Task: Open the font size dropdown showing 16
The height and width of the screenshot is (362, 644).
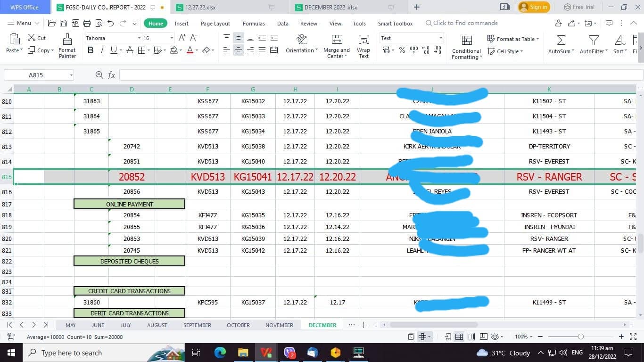Action: pyautogui.click(x=172, y=38)
